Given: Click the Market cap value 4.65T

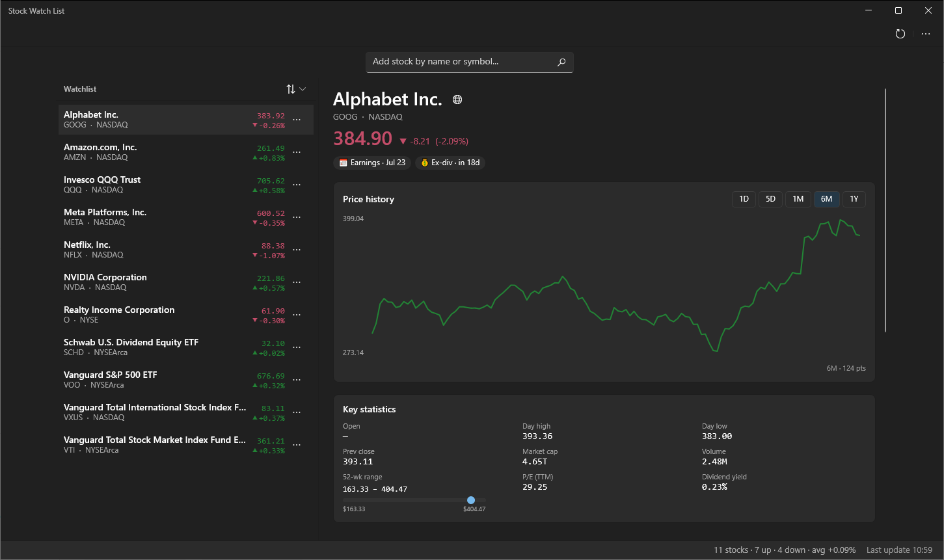Looking at the screenshot, I should [535, 462].
